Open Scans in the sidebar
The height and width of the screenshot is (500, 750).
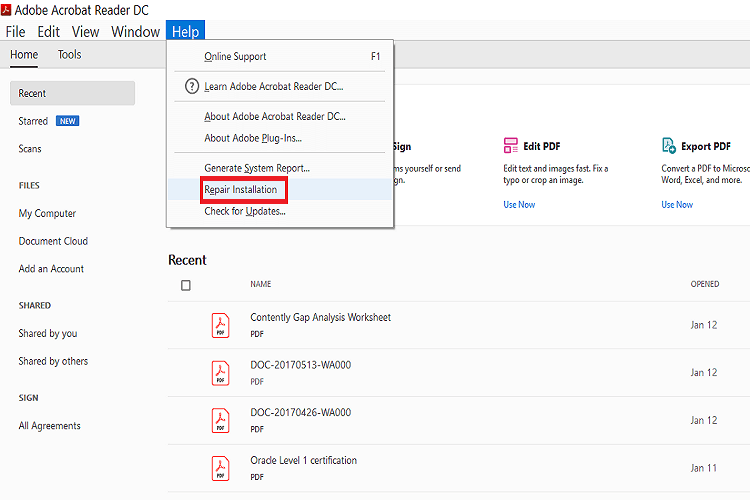30,149
